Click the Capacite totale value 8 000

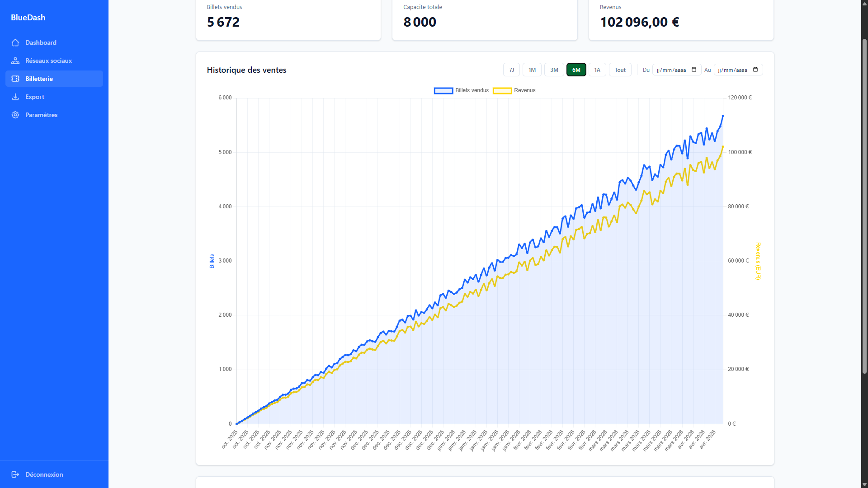click(420, 22)
